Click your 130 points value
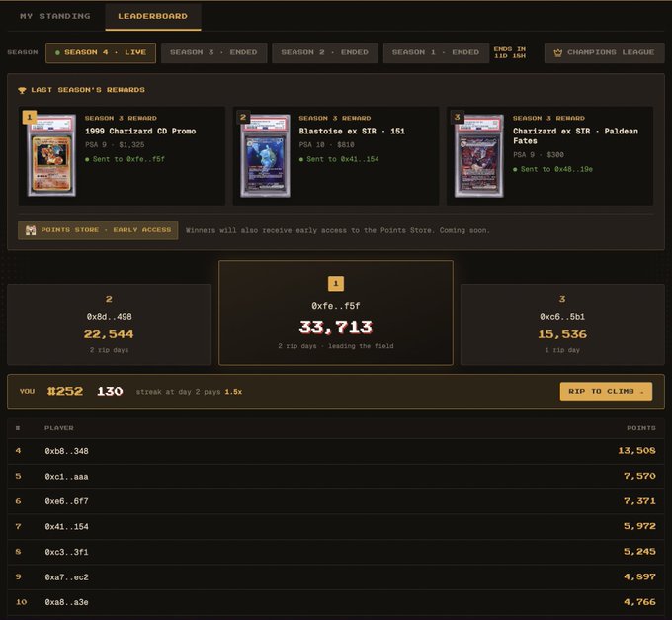 click(110, 391)
